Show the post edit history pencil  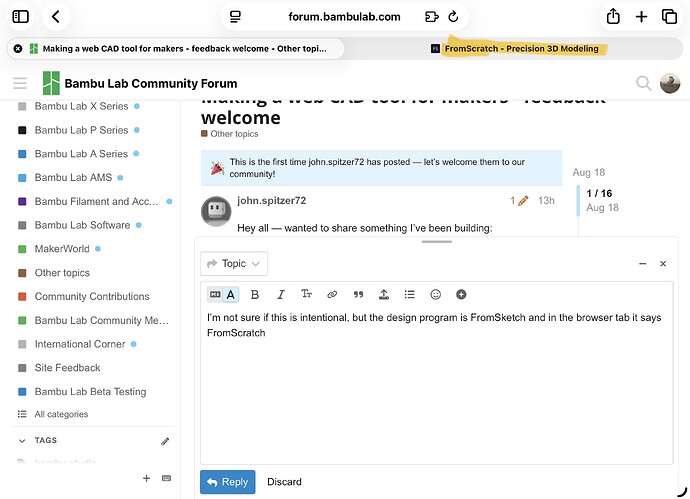pyautogui.click(x=519, y=201)
